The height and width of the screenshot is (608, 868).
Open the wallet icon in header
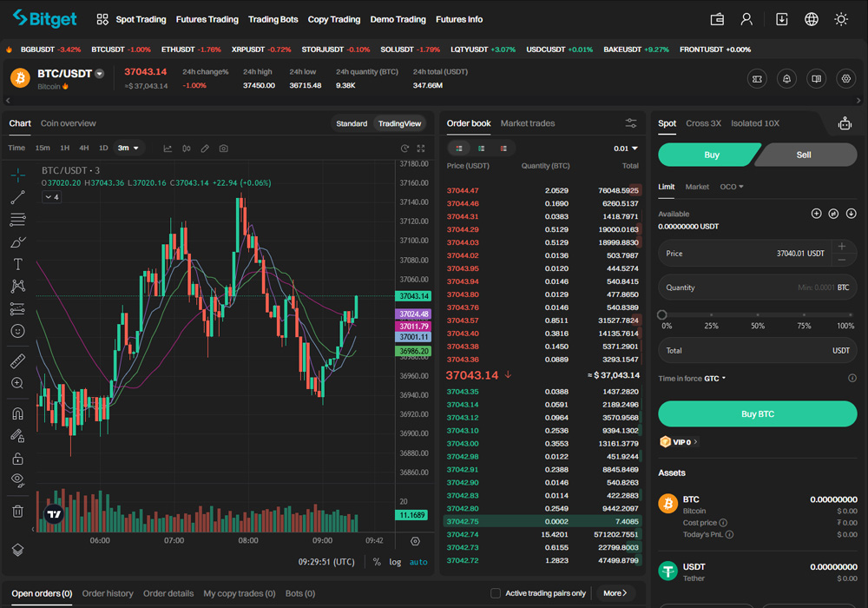tap(718, 19)
